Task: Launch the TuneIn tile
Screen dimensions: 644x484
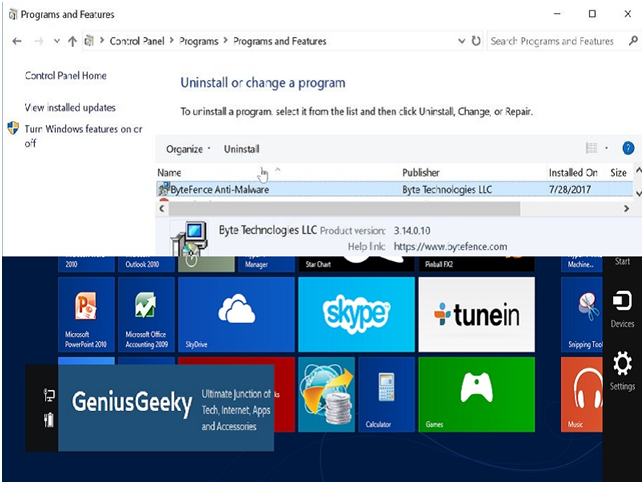Action: click(476, 314)
